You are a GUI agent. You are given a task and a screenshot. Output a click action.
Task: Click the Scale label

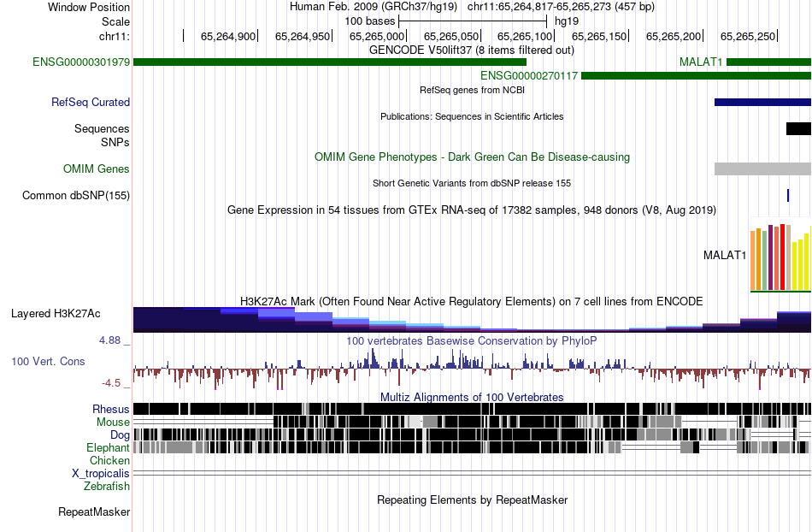pos(116,21)
